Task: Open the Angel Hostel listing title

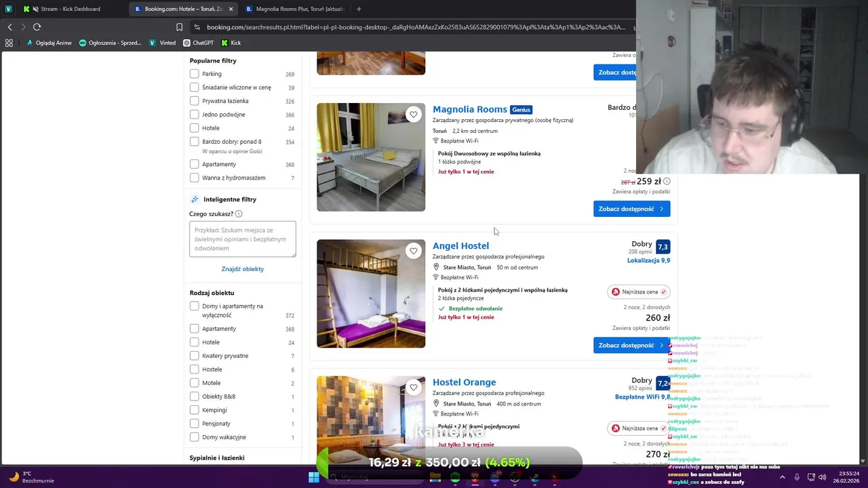Action: [x=460, y=246]
